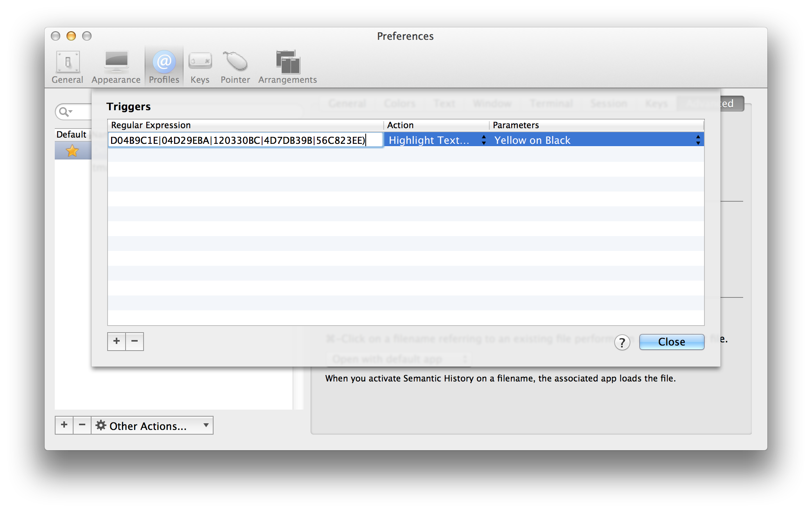Open the Pointer preferences pane

point(235,67)
